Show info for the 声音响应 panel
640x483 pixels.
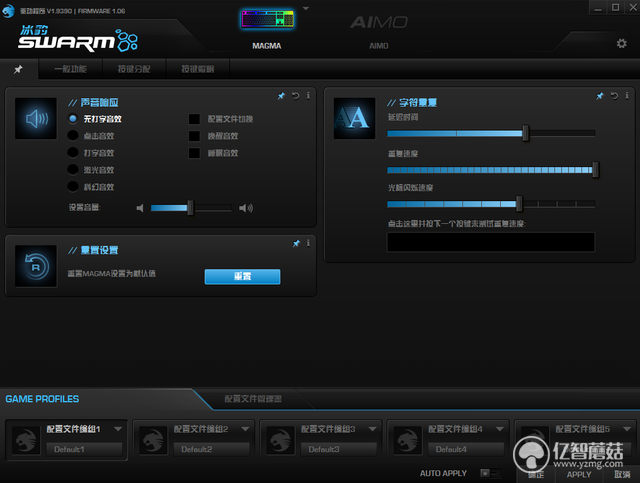pos(308,96)
